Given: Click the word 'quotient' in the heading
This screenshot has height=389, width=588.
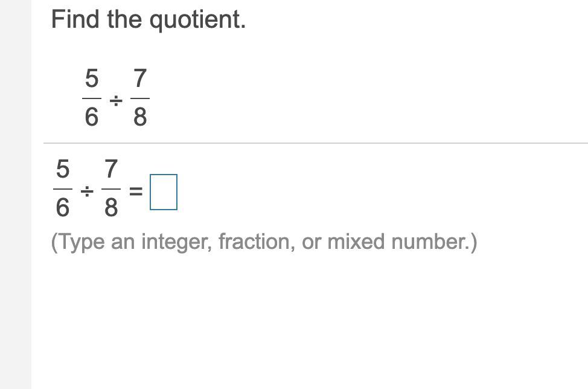Looking at the screenshot, I should (197, 20).
